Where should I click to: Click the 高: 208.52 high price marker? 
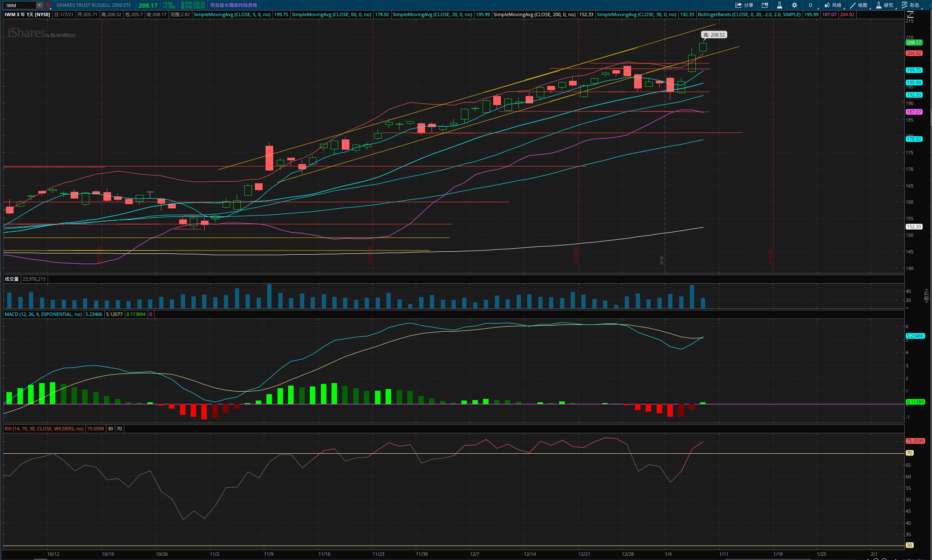coord(714,35)
